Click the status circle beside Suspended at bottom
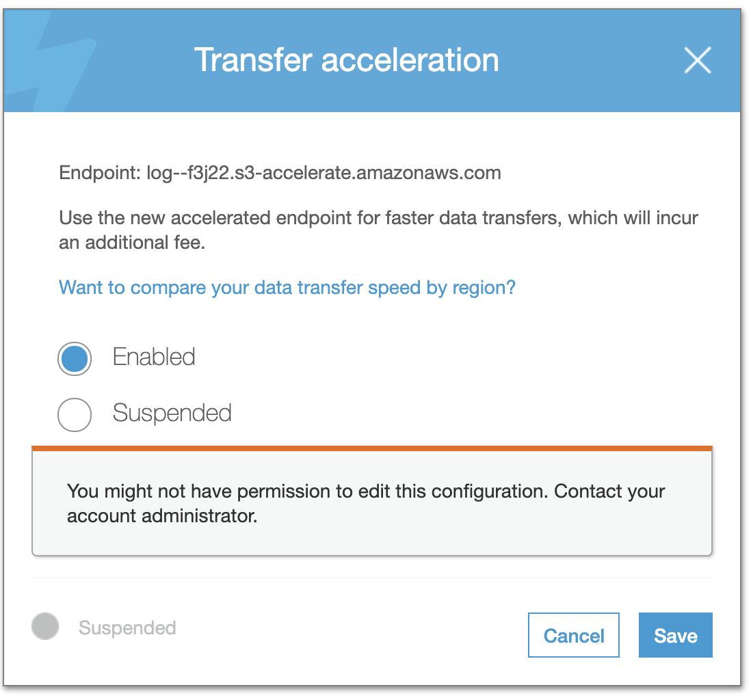The height and width of the screenshot is (700, 751). click(x=44, y=626)
